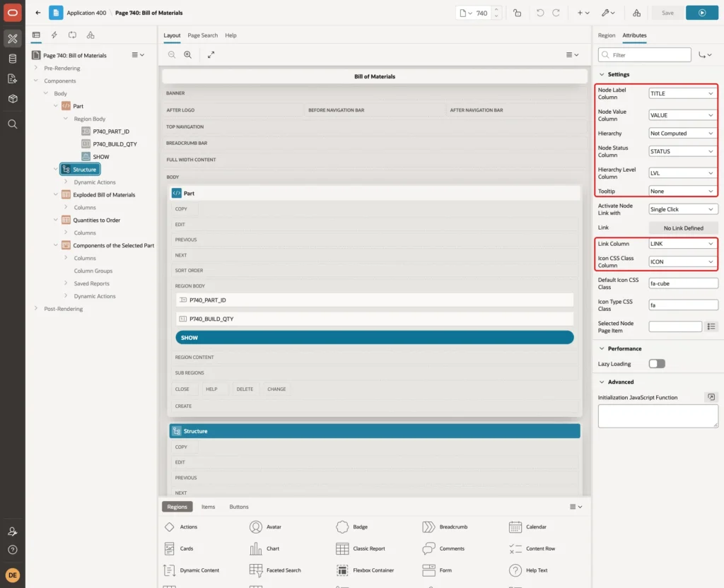Image resolution: width=724 pixels, height=588 pixels.
Task: Select Exploded Bill of Materials in tree
Action: [104, 195]
